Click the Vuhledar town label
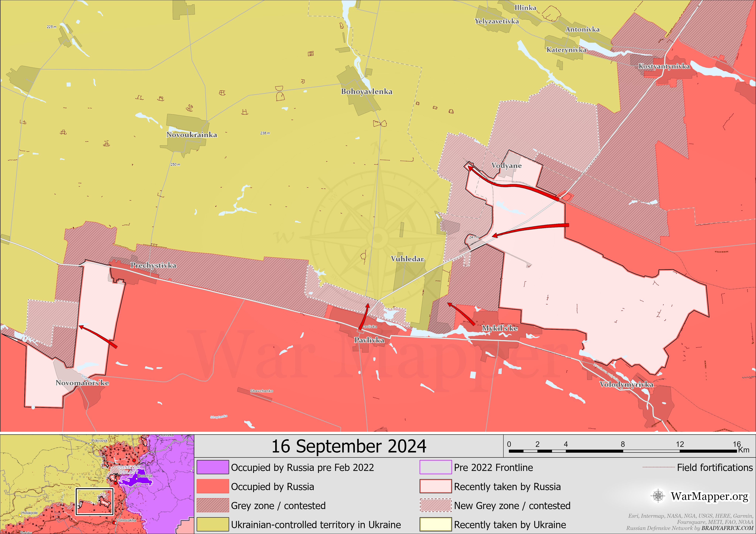Image resolution: width=756 pixels, height=534 pixels. pyautogui.click(x=407, y=259)
